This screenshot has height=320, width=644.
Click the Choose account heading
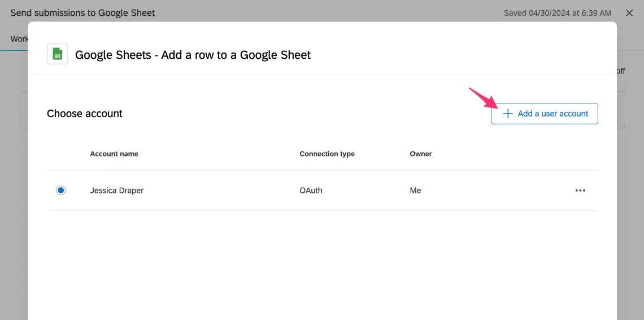[85, 114]
